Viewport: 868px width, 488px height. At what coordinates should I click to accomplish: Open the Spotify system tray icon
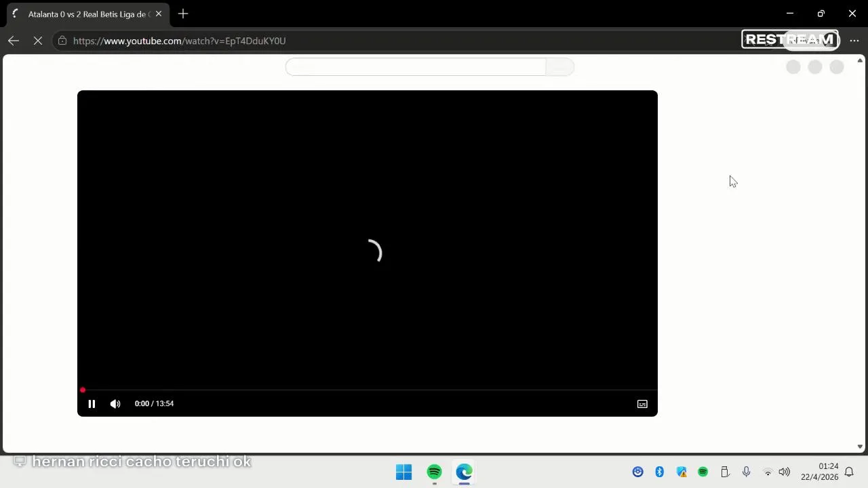[703, 472]
